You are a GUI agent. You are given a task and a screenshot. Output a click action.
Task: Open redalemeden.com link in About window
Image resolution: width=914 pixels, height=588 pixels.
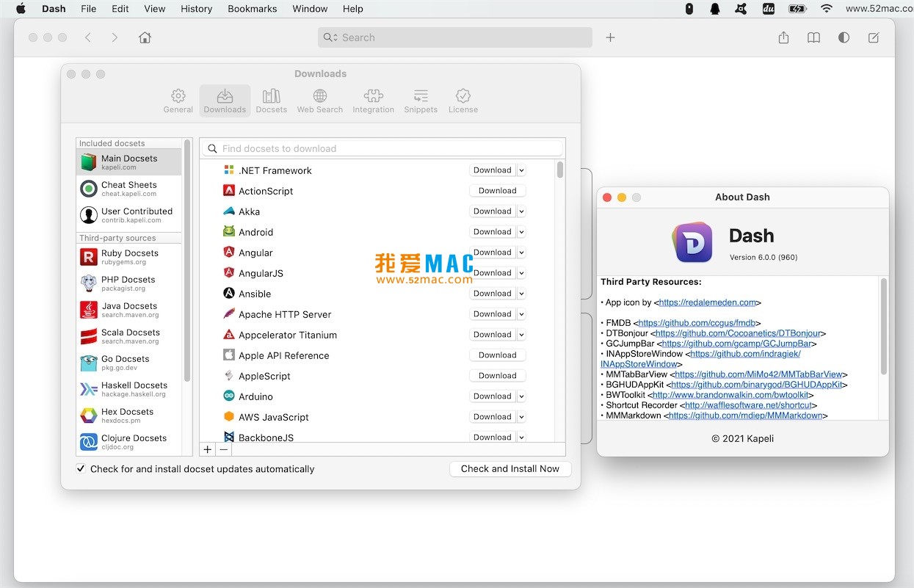[x=708, y=302]
